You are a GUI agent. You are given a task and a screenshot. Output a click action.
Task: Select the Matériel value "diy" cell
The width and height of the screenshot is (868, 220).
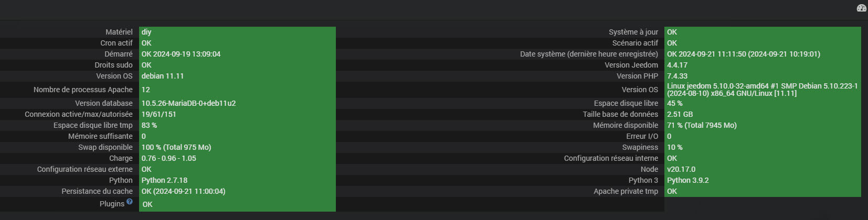click(146, 32)
